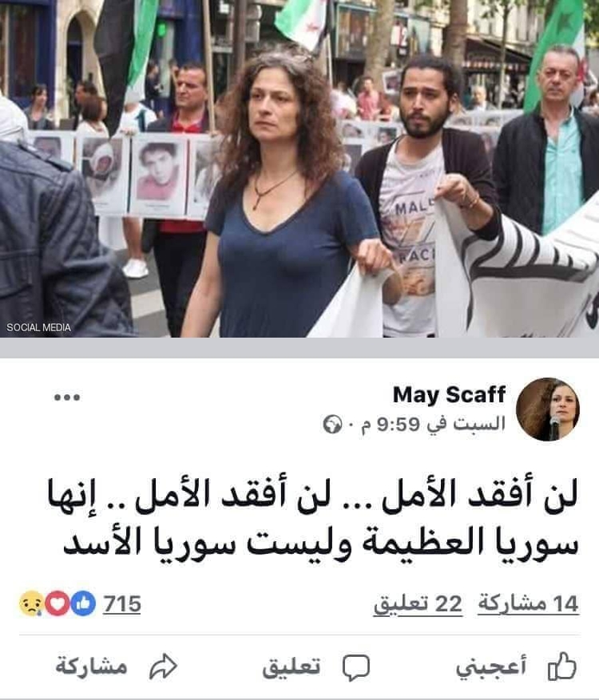599x700 pixels.
Task: Click the globe public privacy icon
Action: point(332,425)
